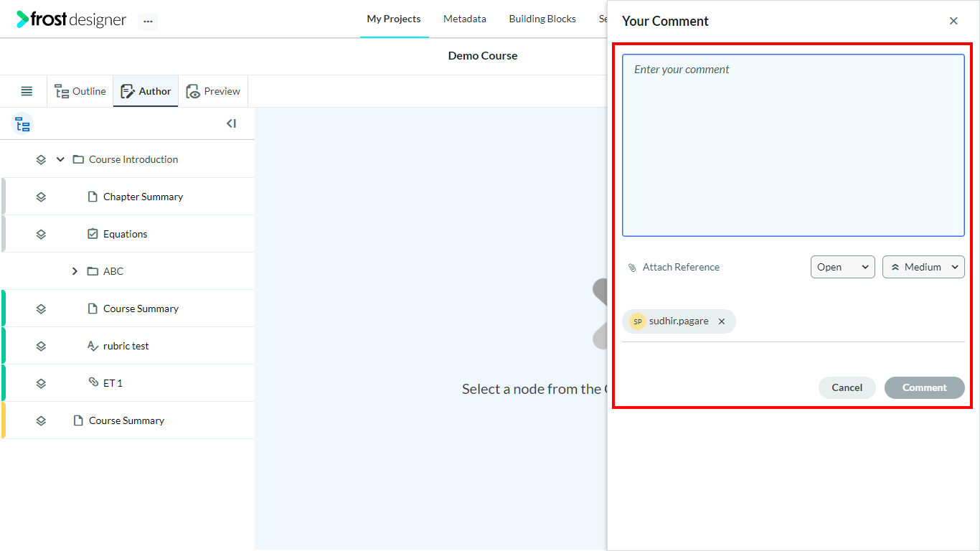The width and height of the screenshot is (980, 551).
Task: Click layers icon beside Equations
Action: coord(41,234)
